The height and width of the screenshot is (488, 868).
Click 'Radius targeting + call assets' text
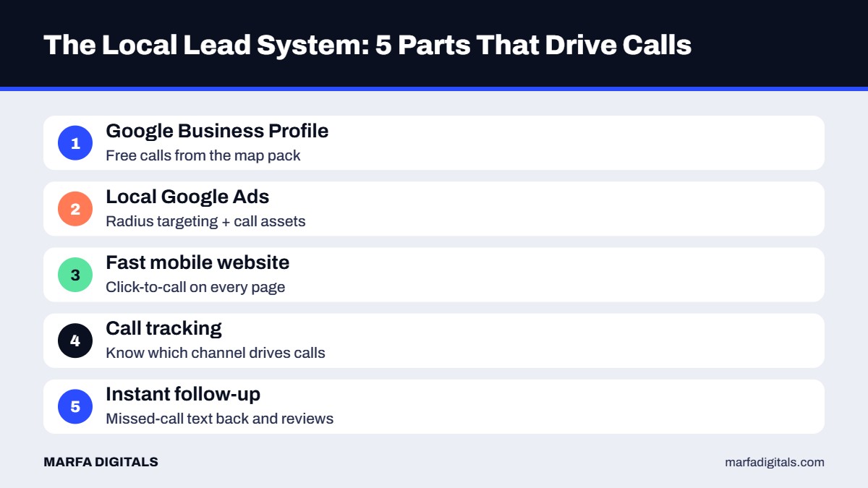[205, 221]
